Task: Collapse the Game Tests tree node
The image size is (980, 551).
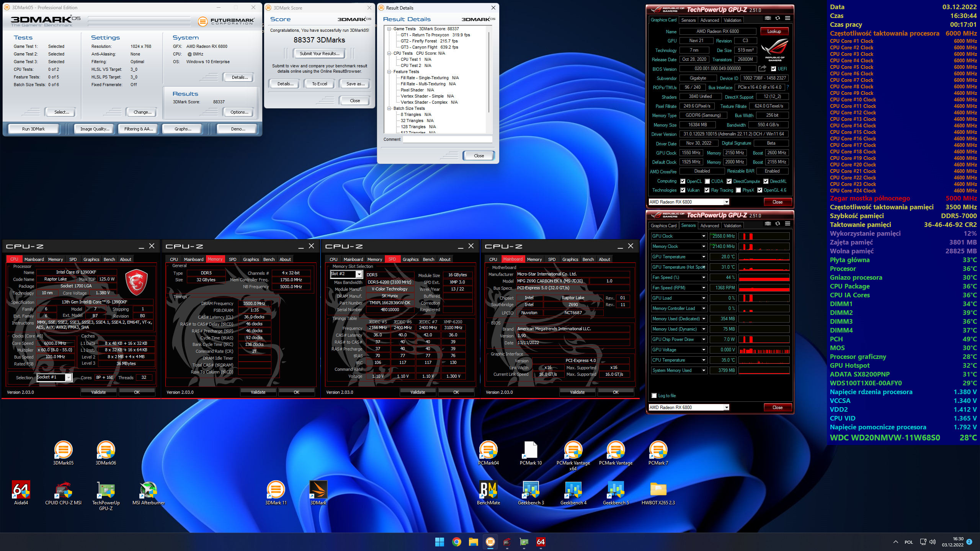Action: pyautogui.click(x=389, y=29)
